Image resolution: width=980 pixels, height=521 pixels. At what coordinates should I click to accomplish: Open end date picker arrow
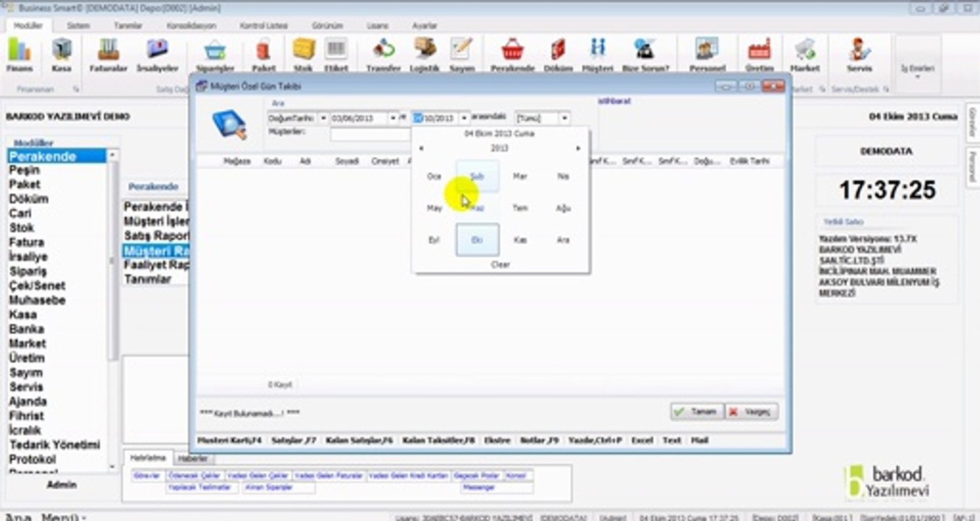click(463, 117)
